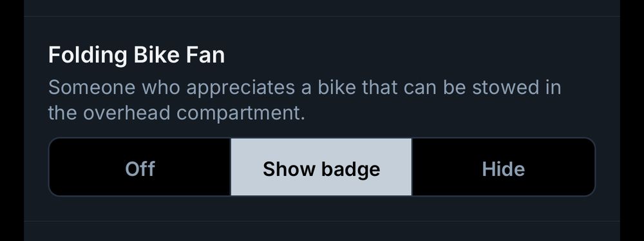The height and width of the screenshot is (241, 644).
Task: Disable the badge via Off segment
Action: click(140, 167)
